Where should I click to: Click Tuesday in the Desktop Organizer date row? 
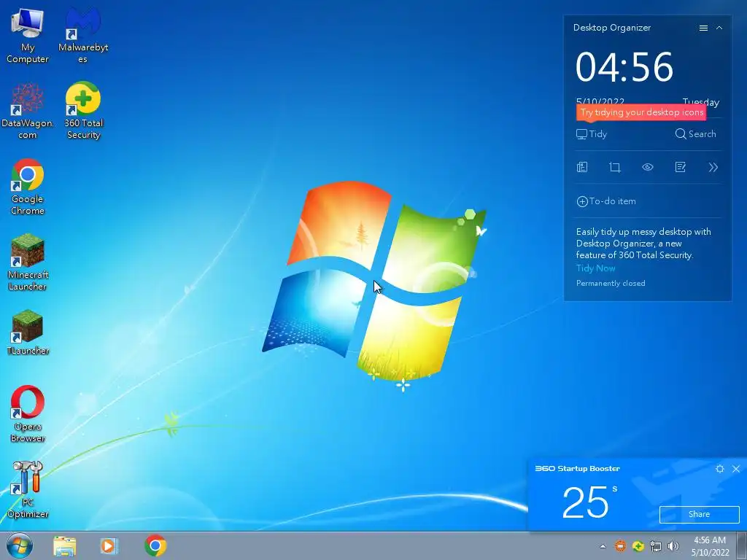[x=701, y=101]
